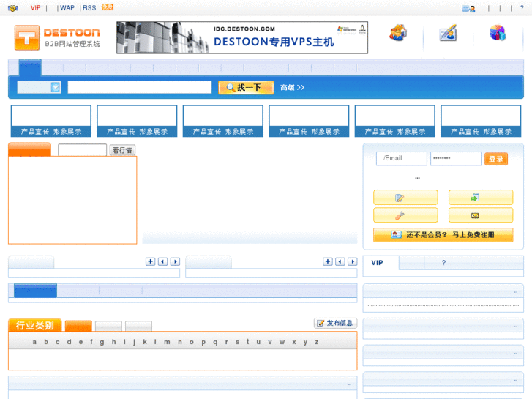
Task: Focus the main search text field
Action: 140,87
